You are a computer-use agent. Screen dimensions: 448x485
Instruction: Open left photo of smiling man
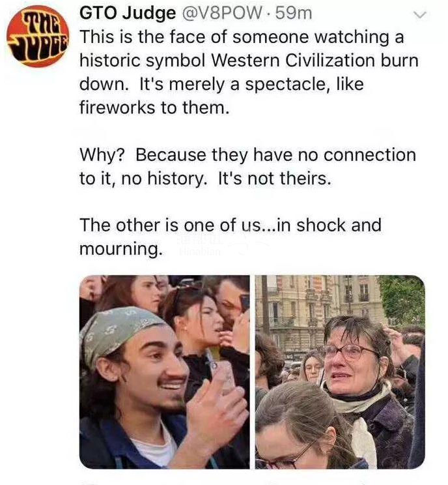click(164, 372)
